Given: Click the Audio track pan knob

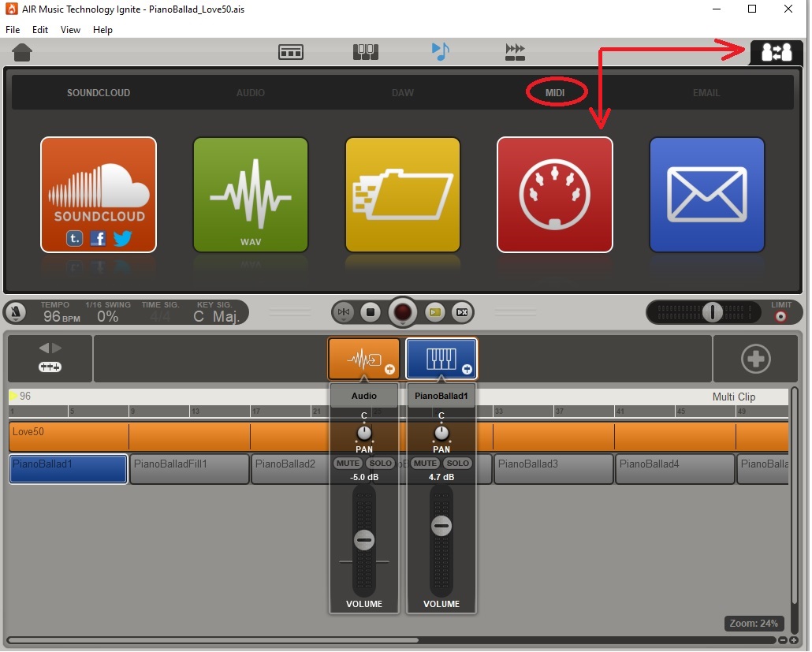Looking at the screenshot, I should click(364, 433).
